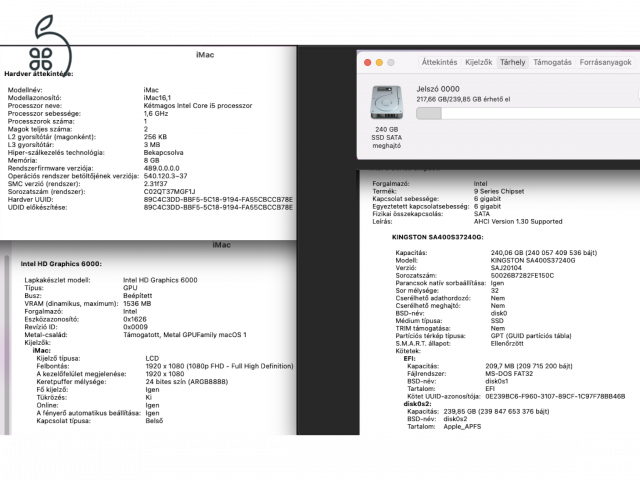The width and height of the screenshot is (640, 480).
Task: Select the 'Jelszó 0000' volume name
Action: coord(438,89)
